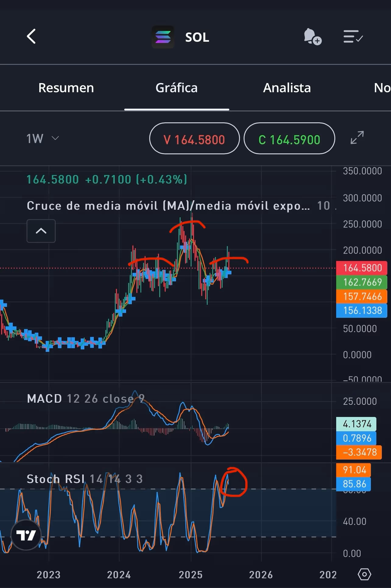This screenshot has height=588, width=391.
Task: Expand chart to fullscreen
Action: click(x=357, y=138)
